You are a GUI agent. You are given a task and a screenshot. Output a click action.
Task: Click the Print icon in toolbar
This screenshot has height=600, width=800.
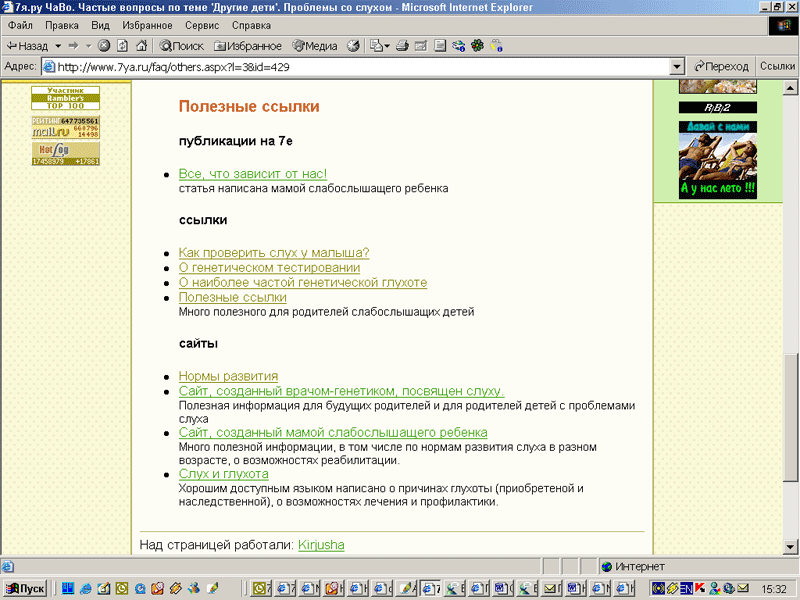pyautogui.click(x=402, y=46)
